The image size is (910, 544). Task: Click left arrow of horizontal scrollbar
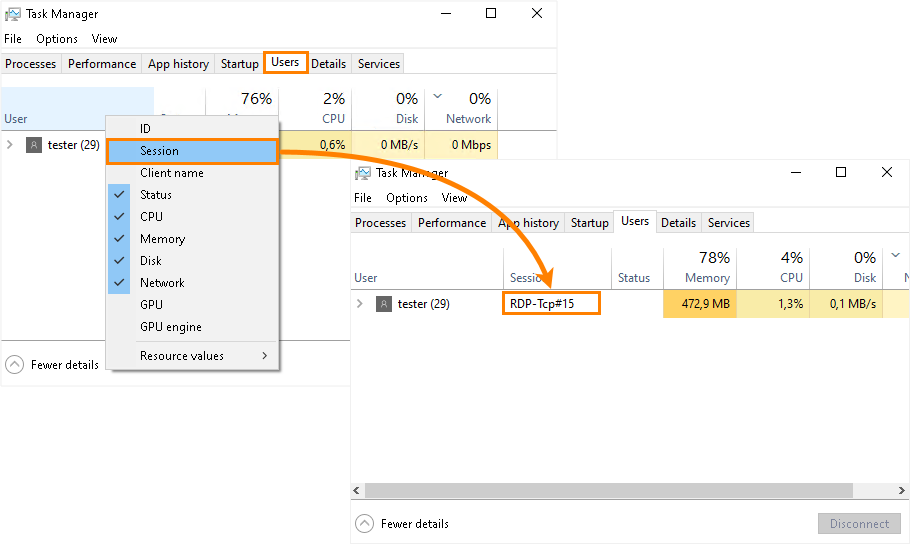pyautogui.click(x=356, y=491)
